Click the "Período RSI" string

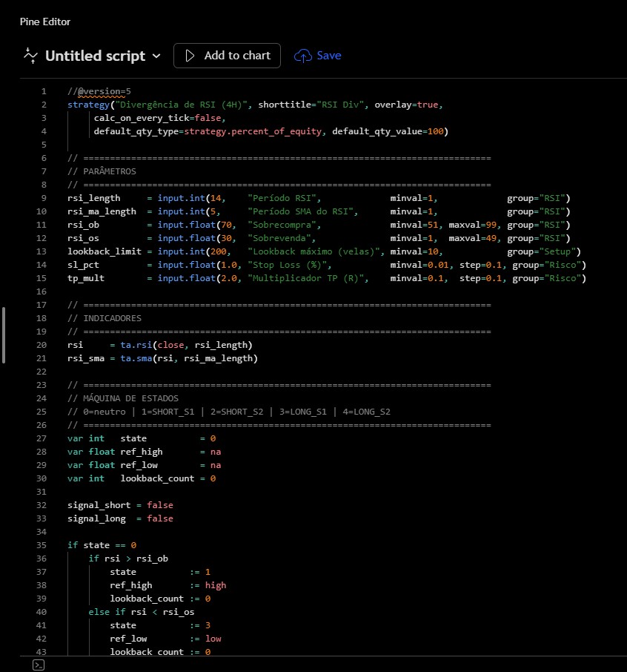coord(282,198)
